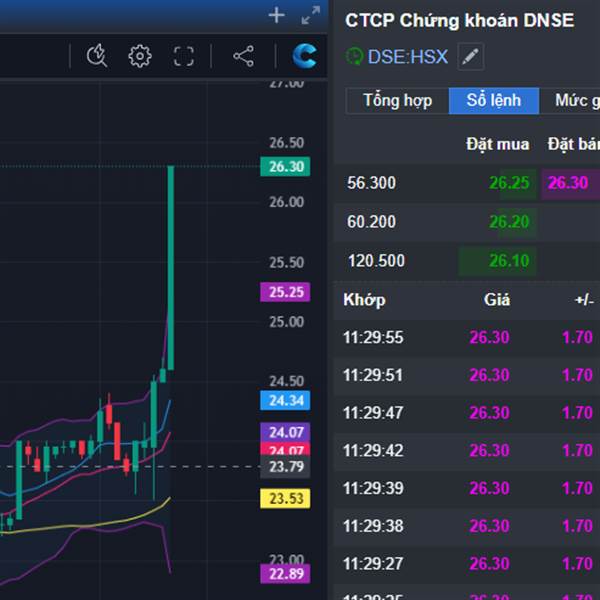Select the trade row at 11:29:27
Image resolution: width=600 pixels, height=600 pixels.
point(467,564)
